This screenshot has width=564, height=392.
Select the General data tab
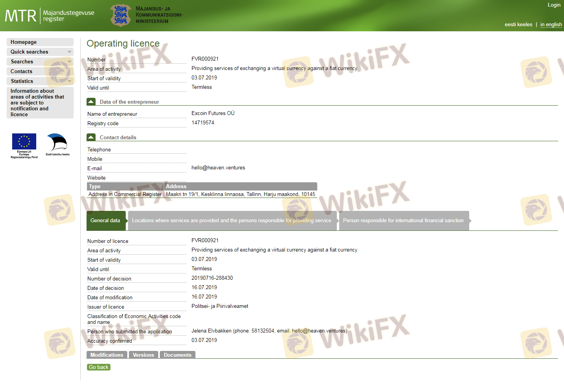coord(105,221)
